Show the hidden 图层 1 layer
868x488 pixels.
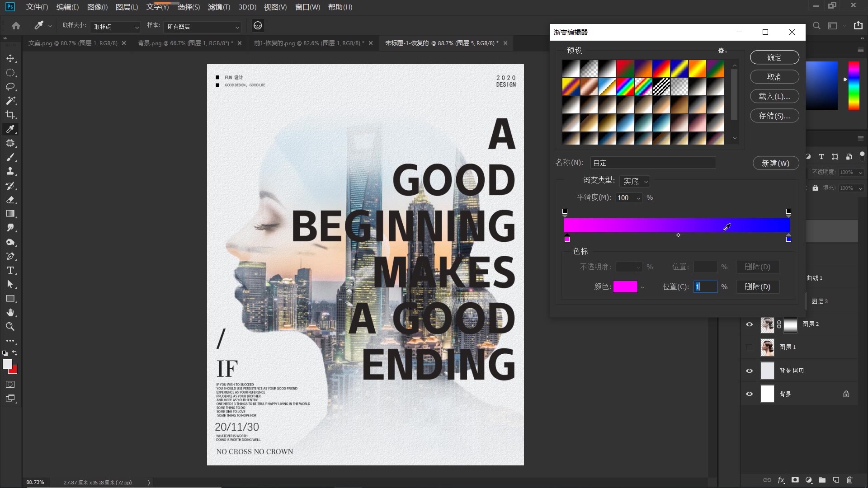[x=749, y=347]
